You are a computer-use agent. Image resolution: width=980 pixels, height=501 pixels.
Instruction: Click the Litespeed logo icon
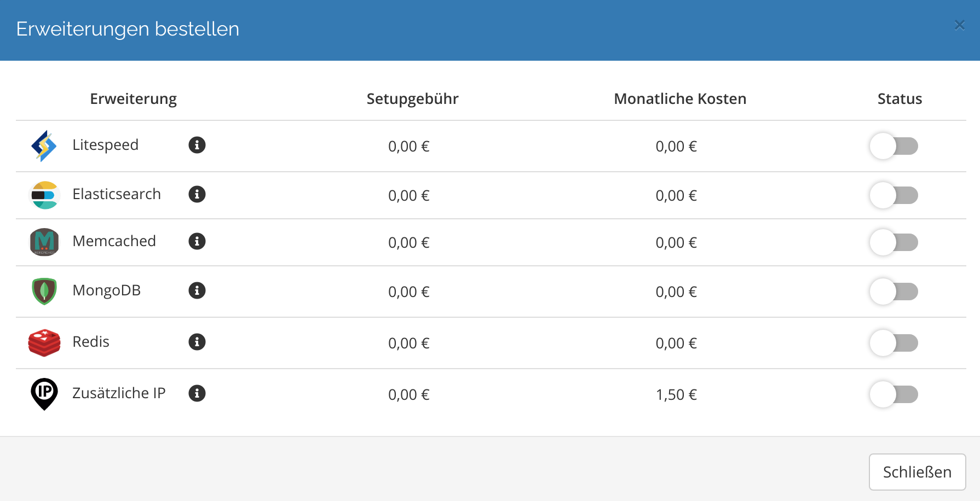click(x=44, y=146)
